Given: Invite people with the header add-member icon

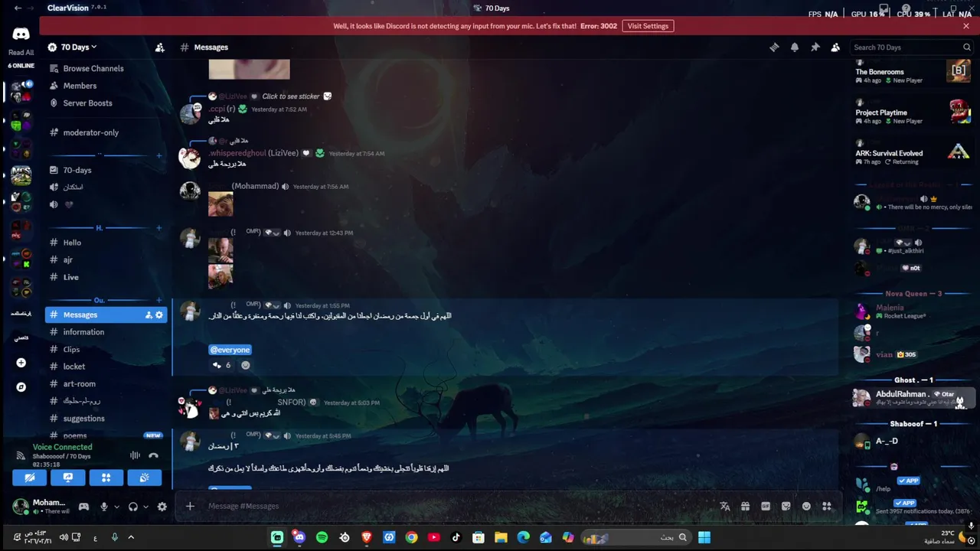Looking at the screenshot, I should (x=159, y=47).
